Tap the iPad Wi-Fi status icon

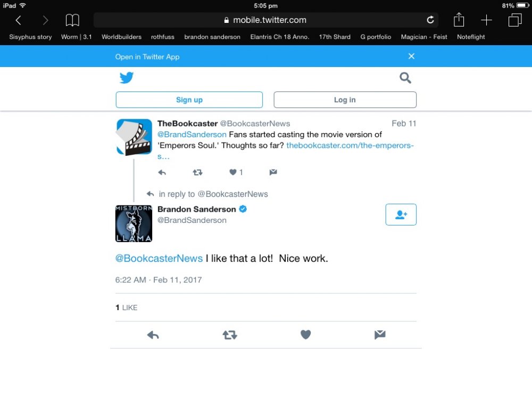(x=23, y=5)
